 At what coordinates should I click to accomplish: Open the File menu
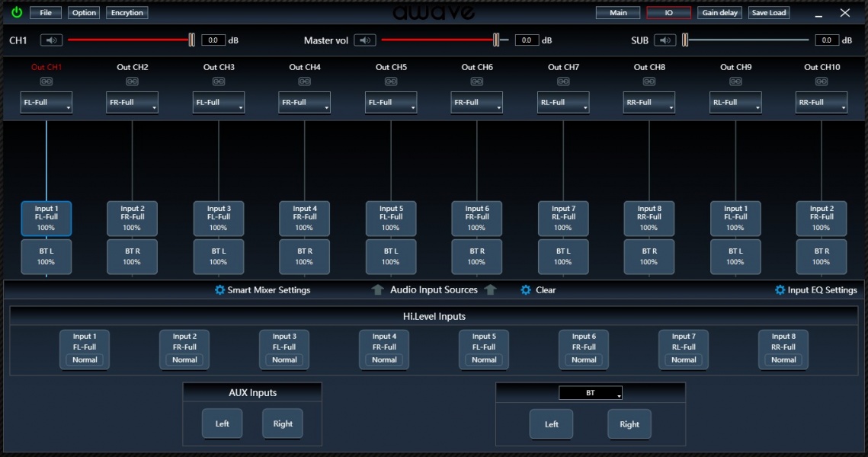coord(46,12)
